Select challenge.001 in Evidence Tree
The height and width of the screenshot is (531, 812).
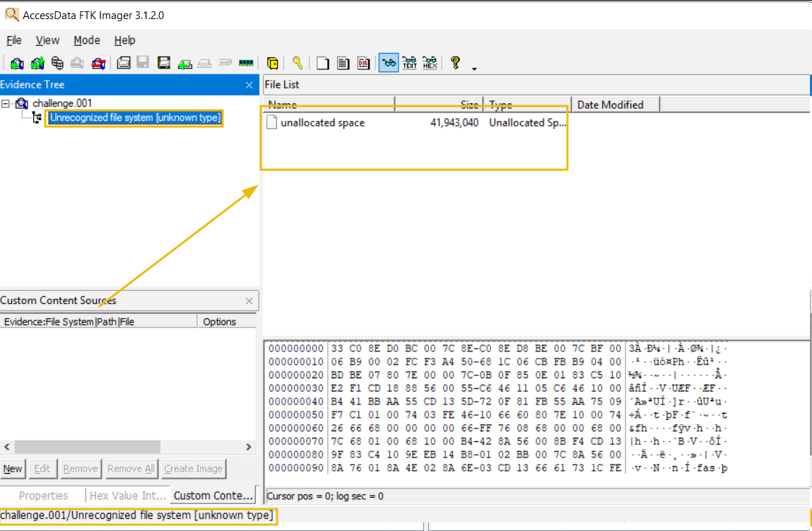pos(62,103)
